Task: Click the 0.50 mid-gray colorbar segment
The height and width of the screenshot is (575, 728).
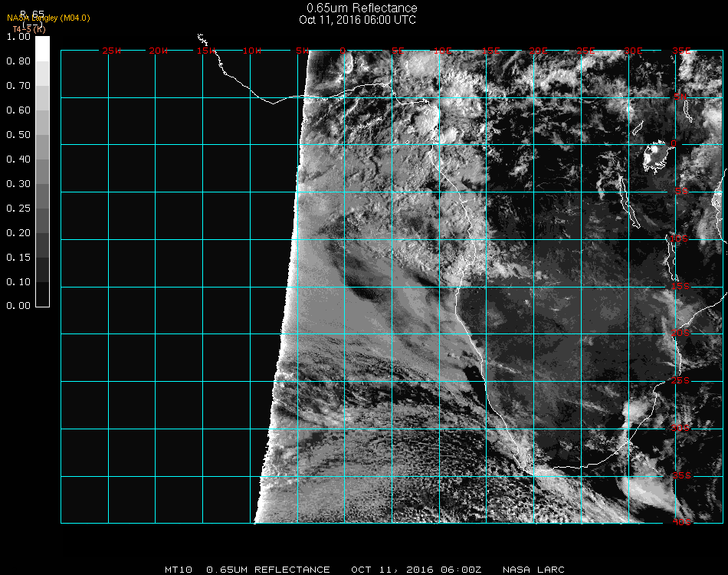Action: click(x=43, y=135)
